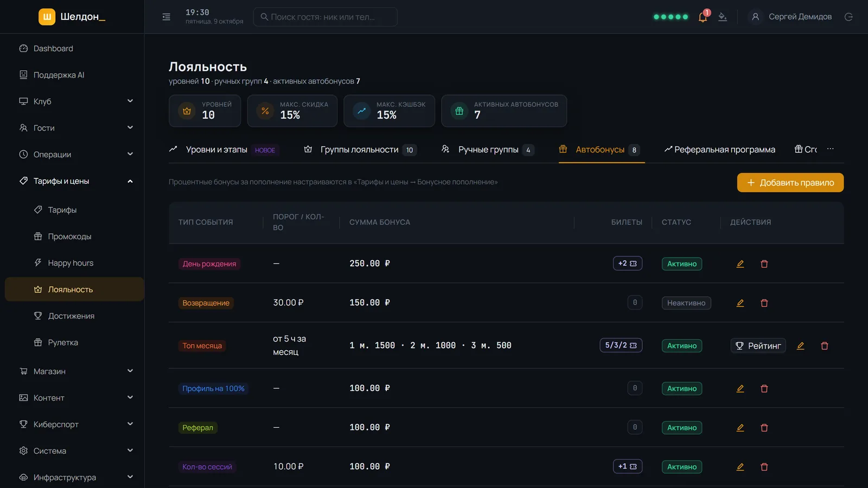Click the logout icon next to Сергей Демидов
This screenshot has height=488, width=868.
pos(848,17)
